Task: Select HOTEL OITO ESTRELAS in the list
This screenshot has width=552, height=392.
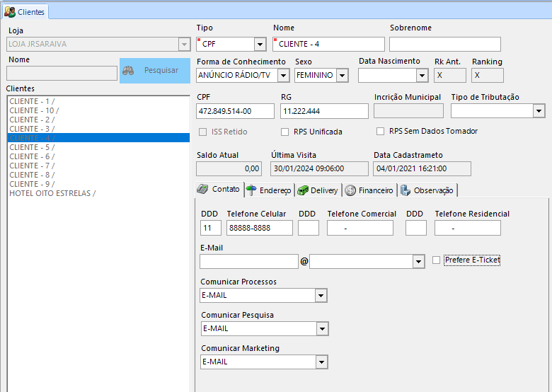Action: click(98, 193)
